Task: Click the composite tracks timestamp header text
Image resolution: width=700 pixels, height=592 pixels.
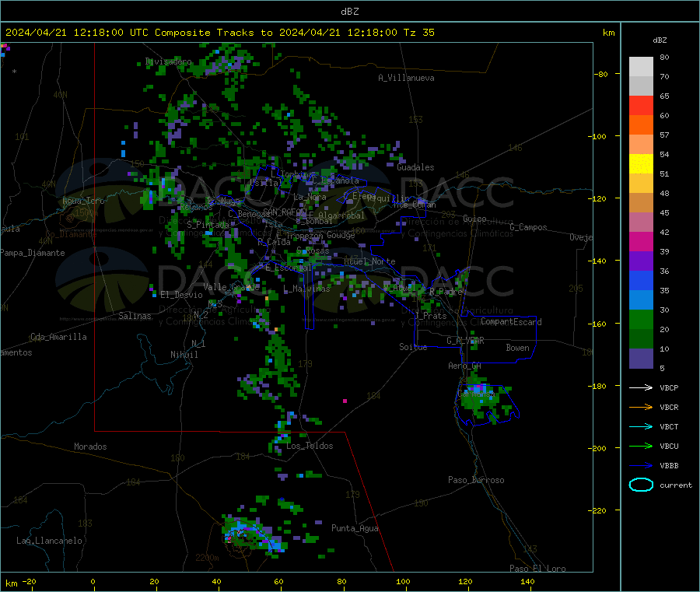Action: tap(220, 33)
